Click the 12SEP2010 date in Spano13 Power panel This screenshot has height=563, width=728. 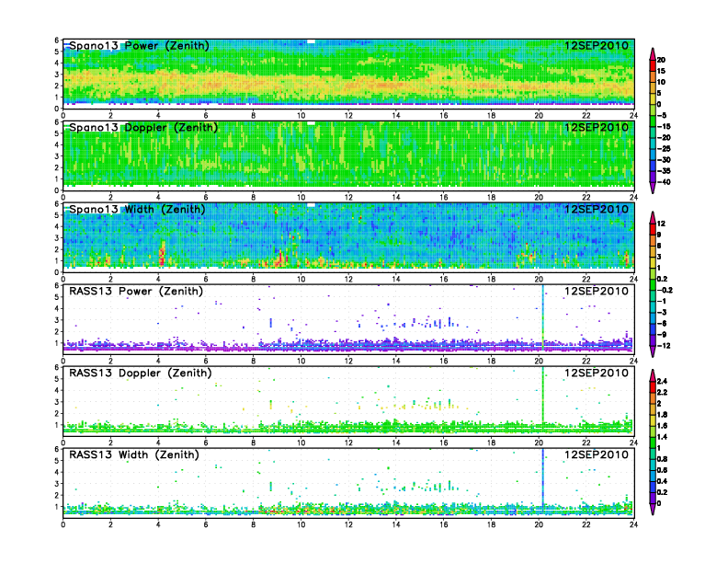point(597,45)
